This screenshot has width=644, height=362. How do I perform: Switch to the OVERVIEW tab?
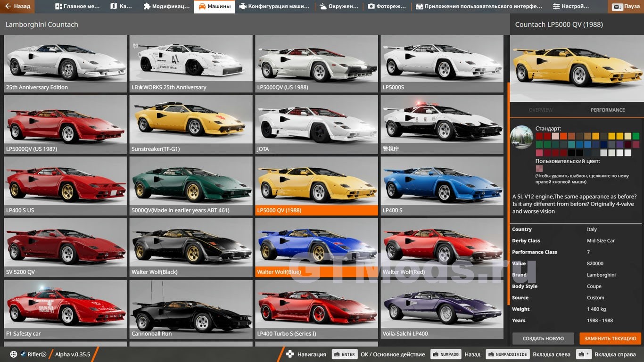click(x=540, y=110)
